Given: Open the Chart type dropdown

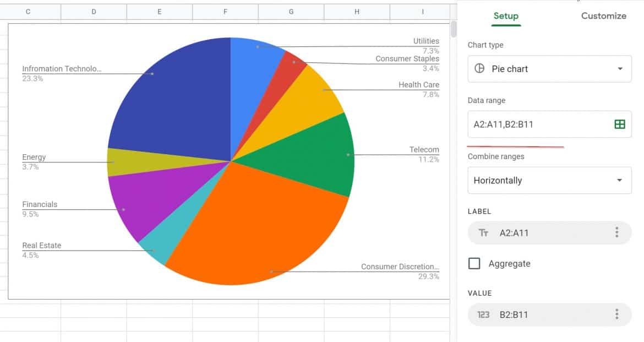Looking at the screenshot, I should click(x=549, y=68).
